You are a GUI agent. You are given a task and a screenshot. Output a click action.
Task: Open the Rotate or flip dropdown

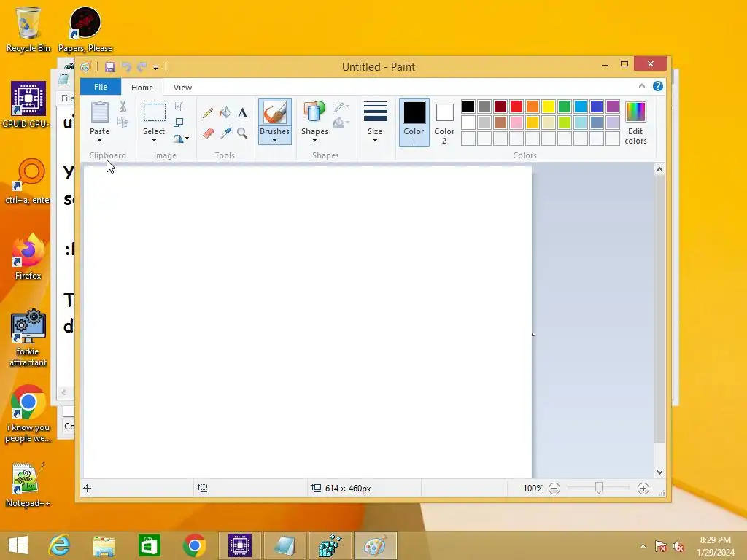pyautogui.click(x=181, y=139)
